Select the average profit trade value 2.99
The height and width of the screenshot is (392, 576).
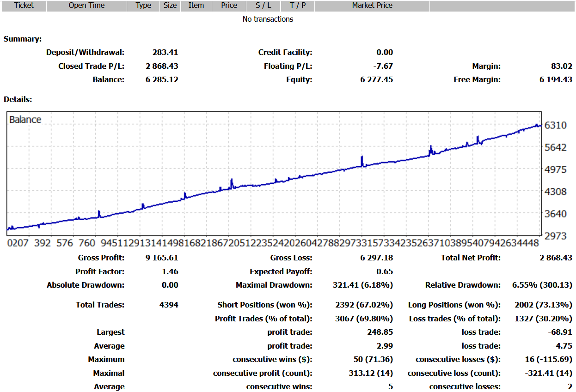(385, 346)
